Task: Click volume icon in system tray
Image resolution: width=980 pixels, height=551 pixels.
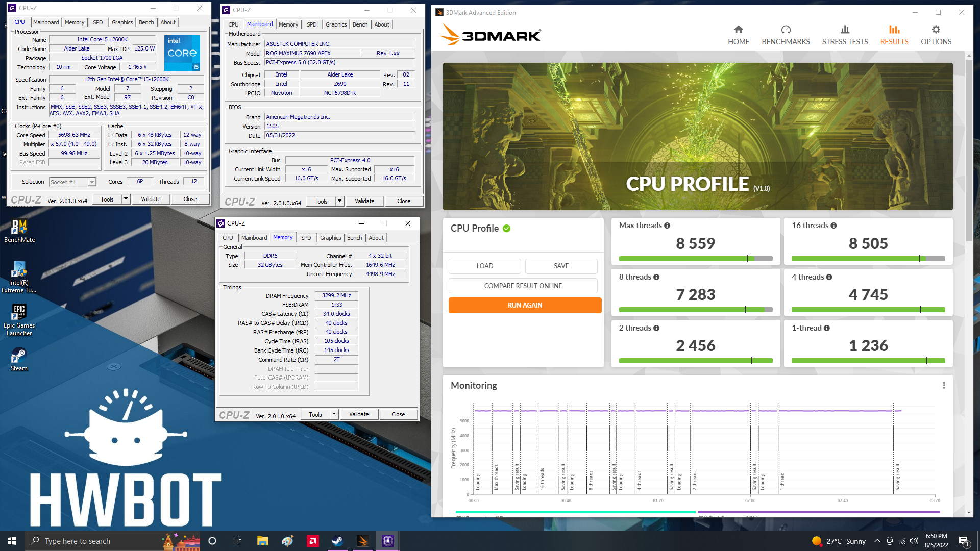Action: (x=914, y=541)
